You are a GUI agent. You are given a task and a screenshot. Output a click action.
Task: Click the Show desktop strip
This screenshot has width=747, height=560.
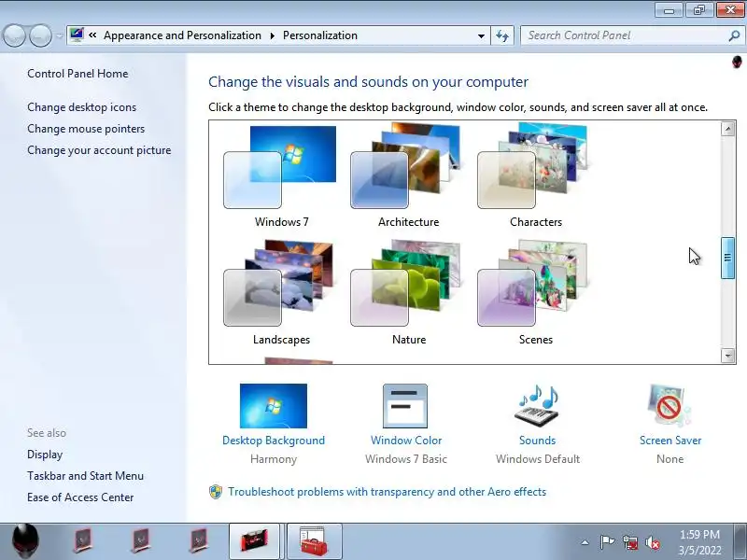pyautogui.click(x=741, y=541)
